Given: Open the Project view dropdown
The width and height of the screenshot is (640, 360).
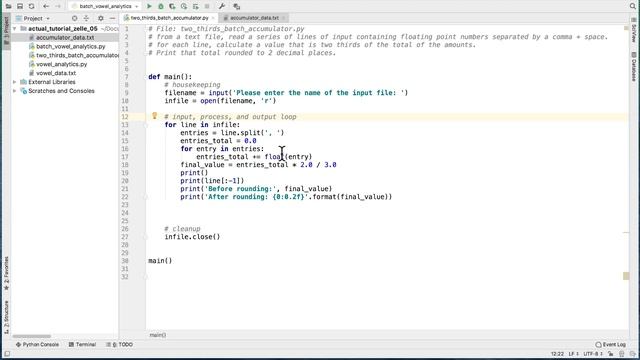Looking at the screenshot, I should tap(33, 18).
